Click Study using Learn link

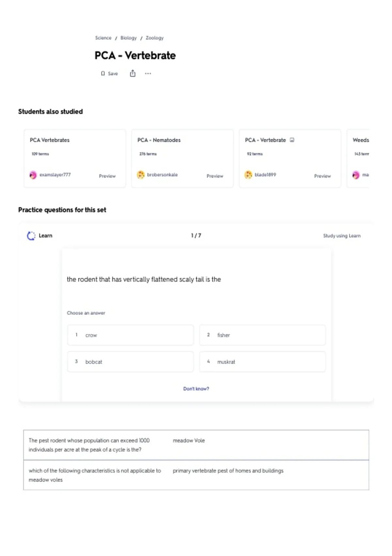342,236
